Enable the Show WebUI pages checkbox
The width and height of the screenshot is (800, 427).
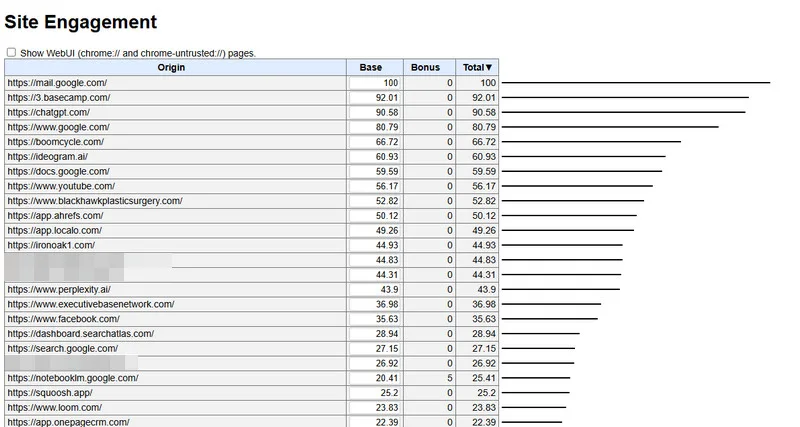tap(11, 52)
